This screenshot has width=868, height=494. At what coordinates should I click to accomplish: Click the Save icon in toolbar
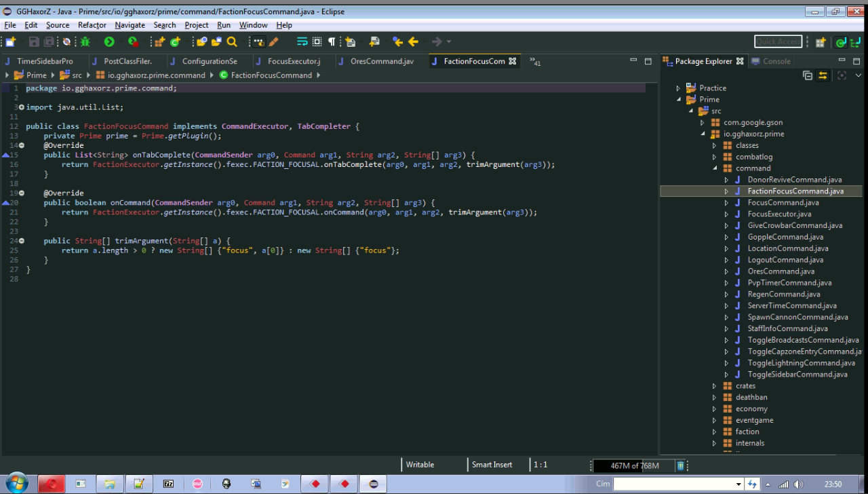pos(34,42)
